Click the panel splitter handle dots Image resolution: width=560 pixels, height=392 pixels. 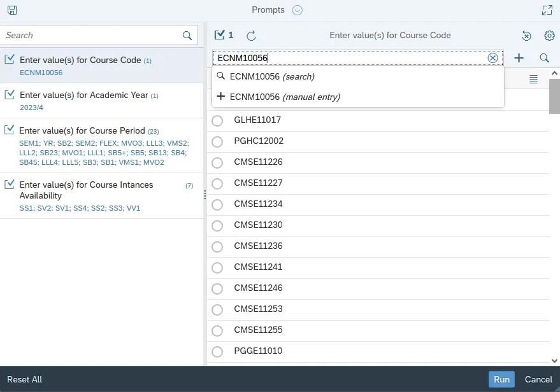coord(205,195)
